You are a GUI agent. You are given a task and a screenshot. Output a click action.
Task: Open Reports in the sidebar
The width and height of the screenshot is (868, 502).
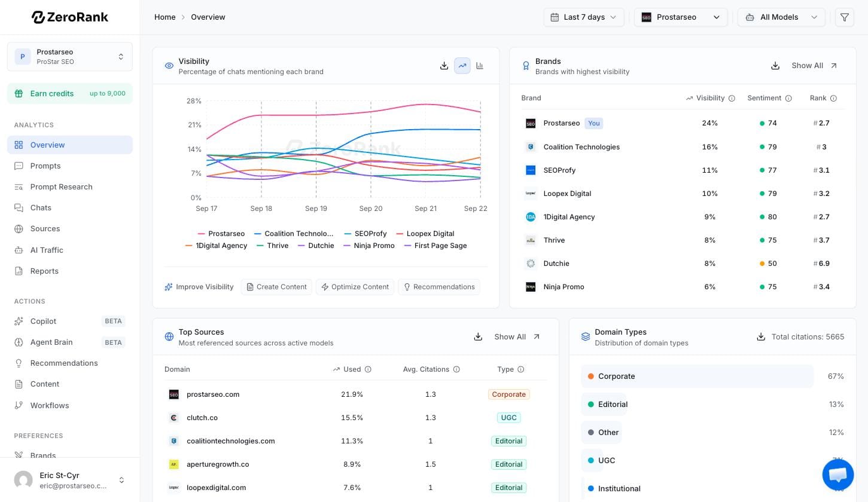click(70, 271)
